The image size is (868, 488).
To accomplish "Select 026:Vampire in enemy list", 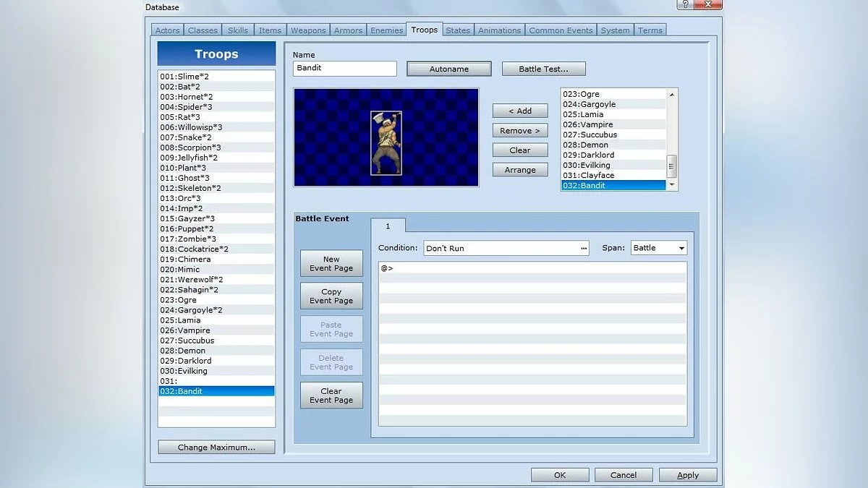I will pyautogui.click(x=613, y=124).
